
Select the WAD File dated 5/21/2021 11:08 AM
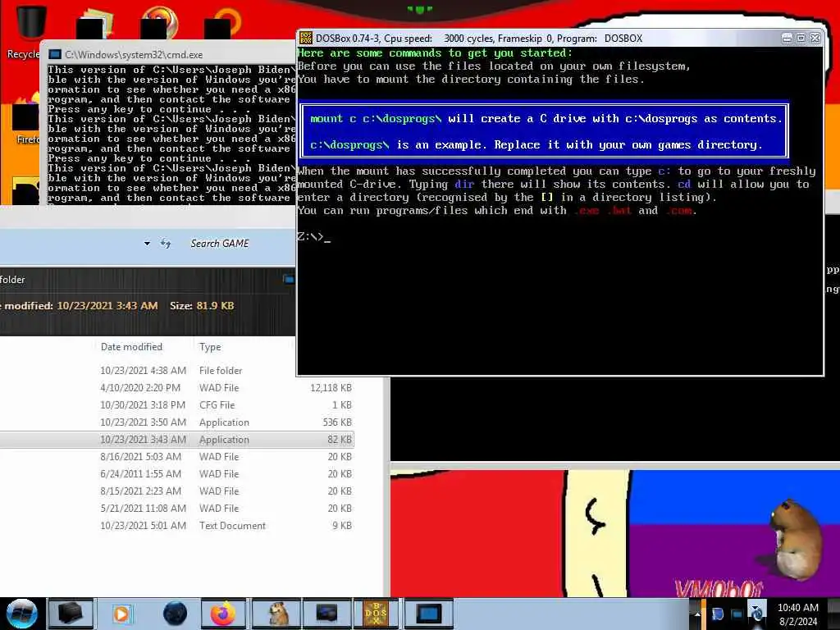point(177,508)
